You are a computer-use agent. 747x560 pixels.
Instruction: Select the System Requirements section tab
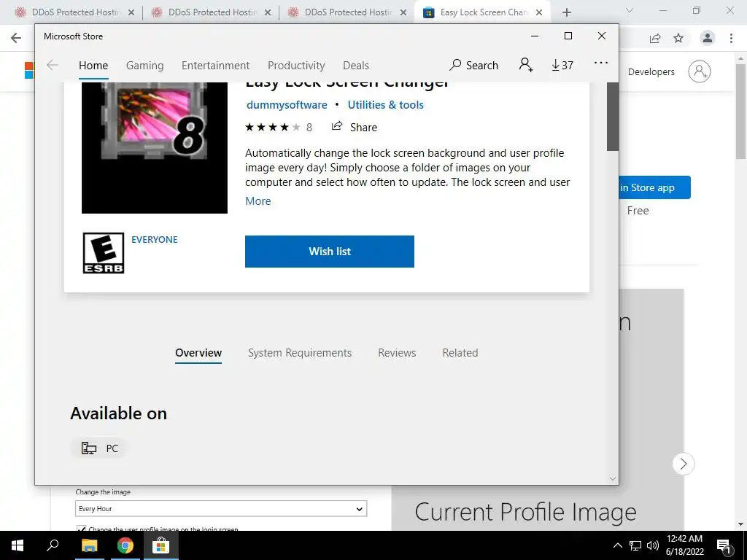300,353
